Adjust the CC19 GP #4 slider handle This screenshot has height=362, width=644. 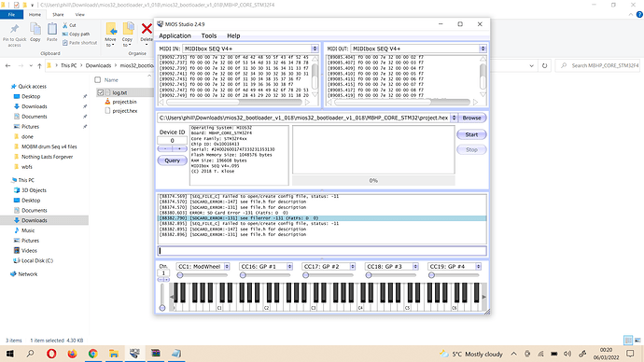point(431,275)
